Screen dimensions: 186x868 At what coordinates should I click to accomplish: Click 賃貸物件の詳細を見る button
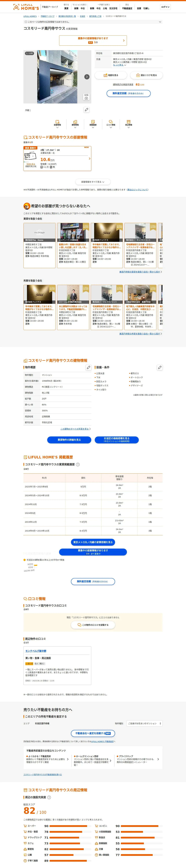(69, 440)
